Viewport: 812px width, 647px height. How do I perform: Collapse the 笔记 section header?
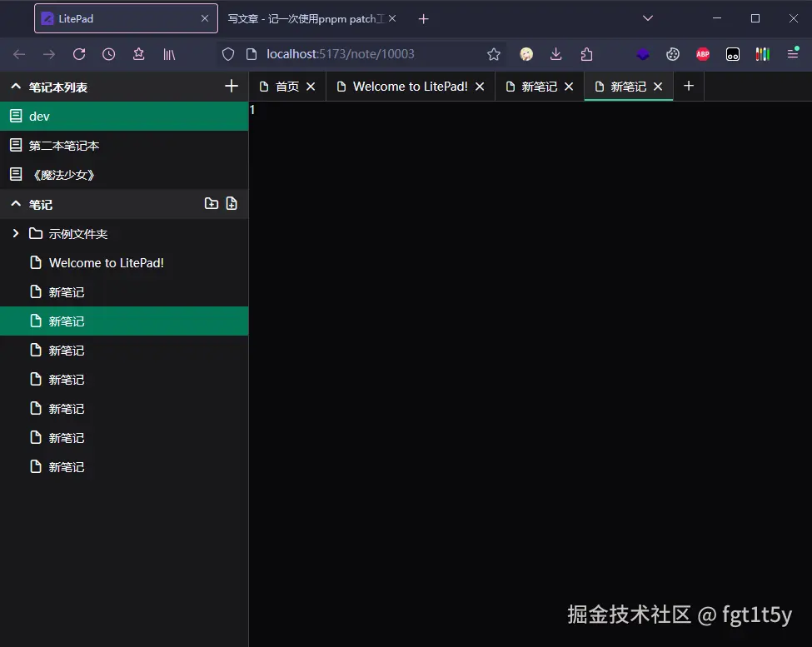[14, 203]
